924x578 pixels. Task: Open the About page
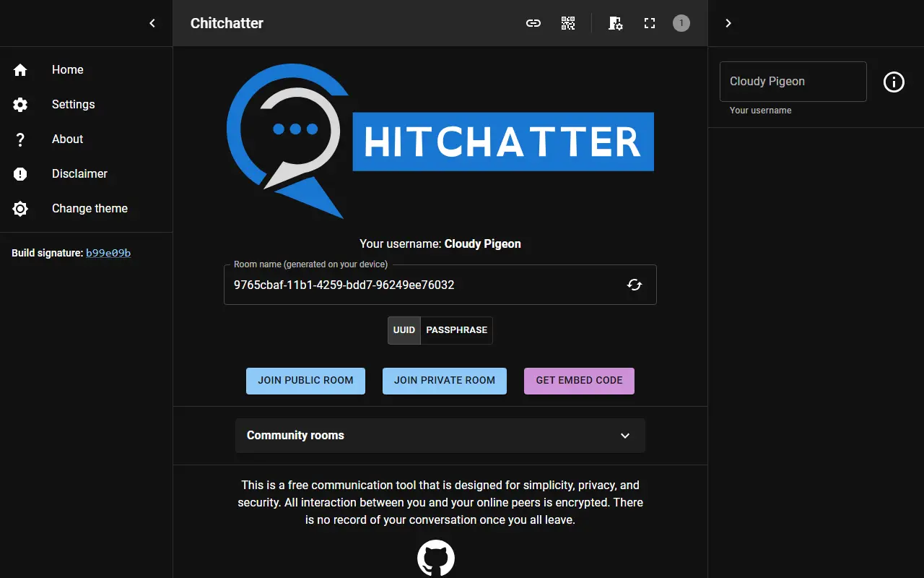[86, 139]
